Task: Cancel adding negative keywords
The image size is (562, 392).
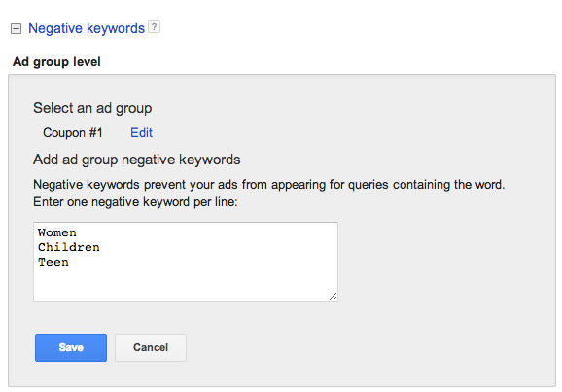Action: [151, 347]
